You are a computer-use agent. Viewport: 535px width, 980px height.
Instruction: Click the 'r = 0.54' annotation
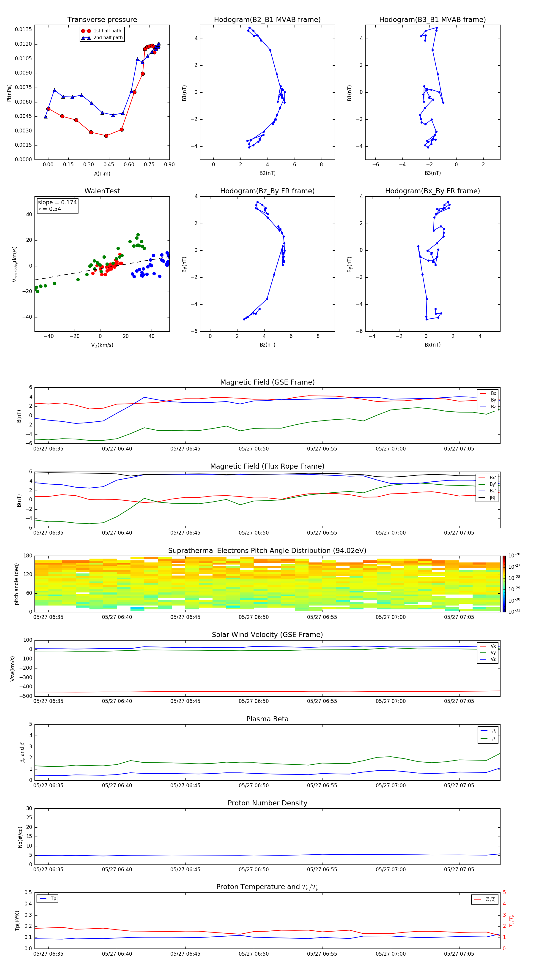tap(50, 209)
